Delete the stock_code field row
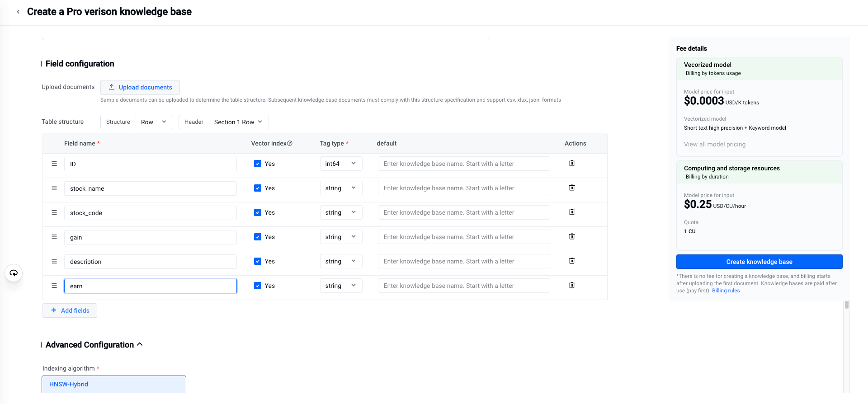 coord(571,212)
